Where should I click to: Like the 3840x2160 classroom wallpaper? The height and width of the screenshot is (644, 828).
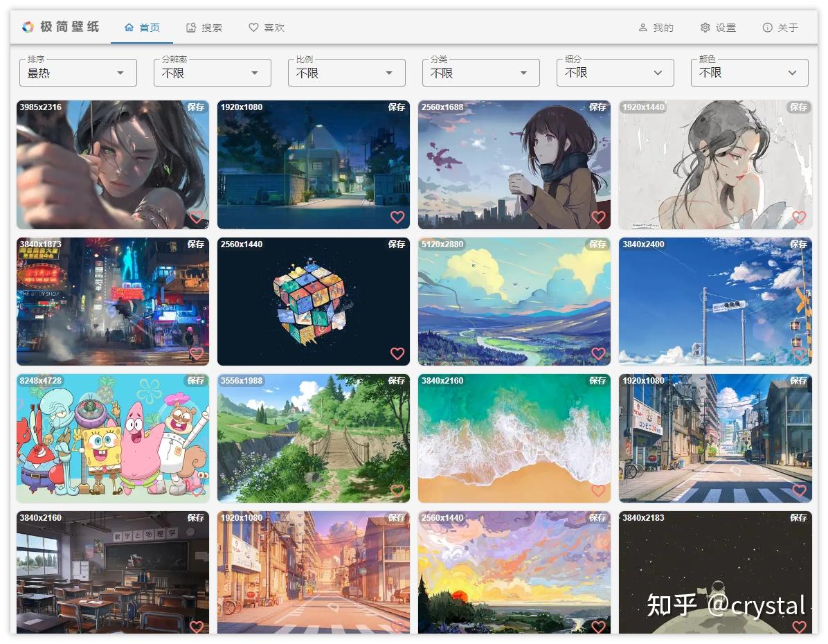click(x=197, y=627)
